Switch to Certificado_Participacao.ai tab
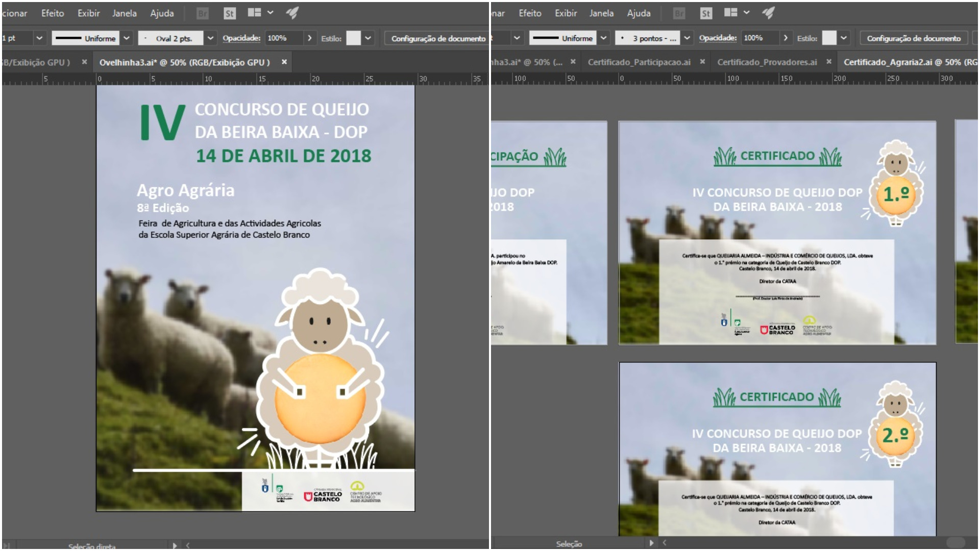This screenshot has width=980, height=551. coord(639,62)
